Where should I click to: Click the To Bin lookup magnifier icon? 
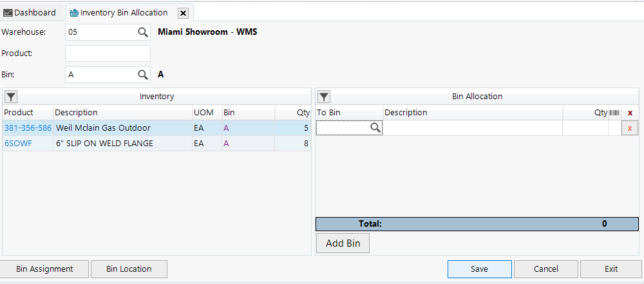[375, 128]
